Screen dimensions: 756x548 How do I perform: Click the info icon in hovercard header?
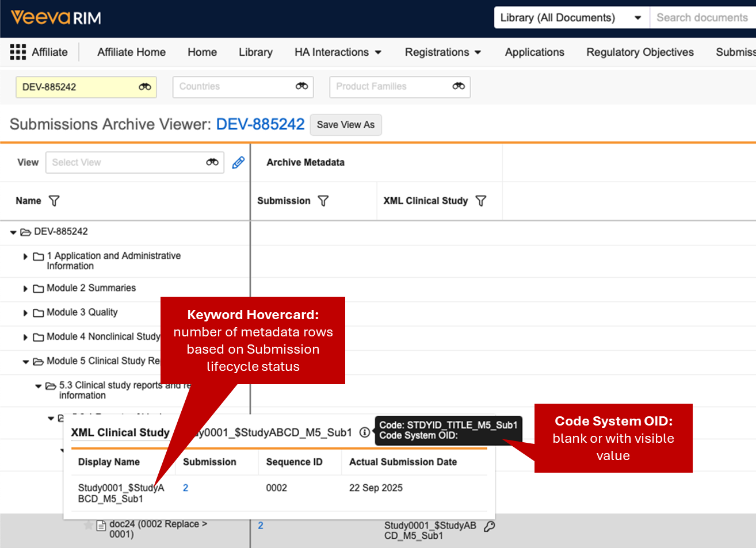point(364,432)
